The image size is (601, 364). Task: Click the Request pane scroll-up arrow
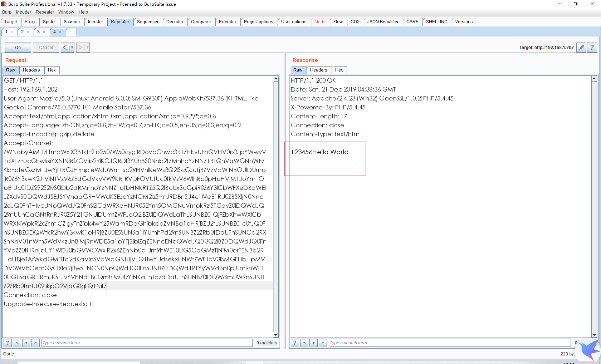point(276,79)
